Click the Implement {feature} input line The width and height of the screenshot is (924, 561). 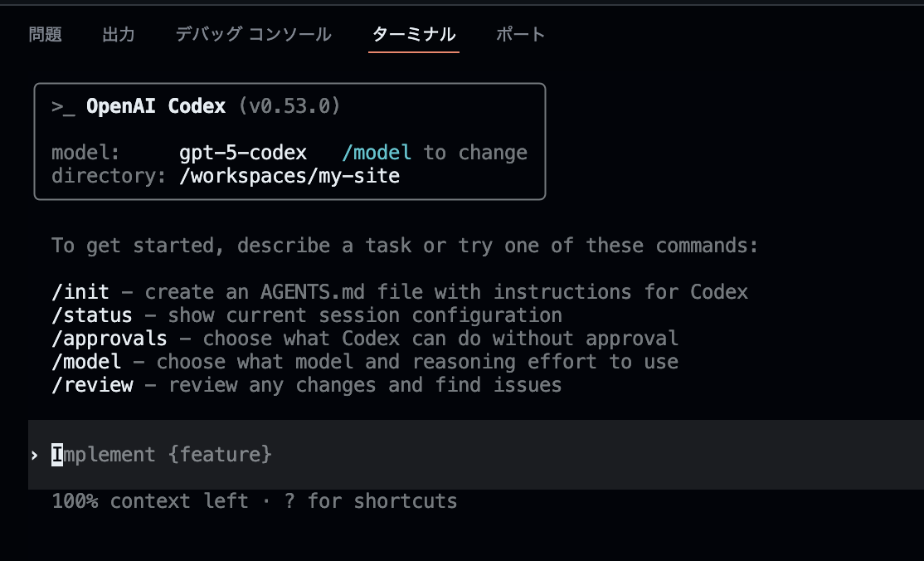tap(162, 454)
